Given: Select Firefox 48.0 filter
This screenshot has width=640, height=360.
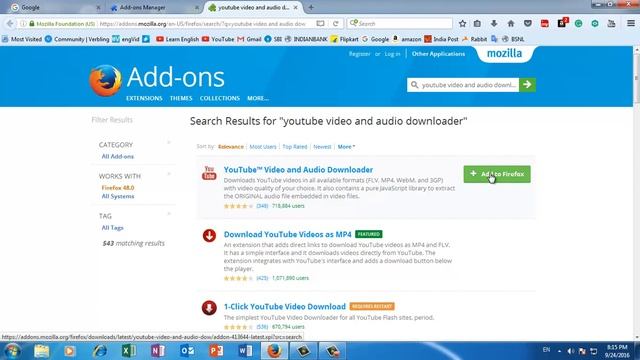Looking at the screenshot, I should coord(118,188).
